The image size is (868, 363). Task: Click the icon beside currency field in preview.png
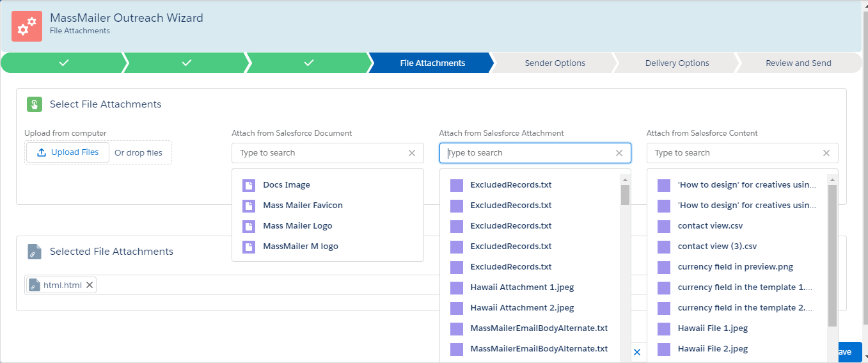click(664, 267)
